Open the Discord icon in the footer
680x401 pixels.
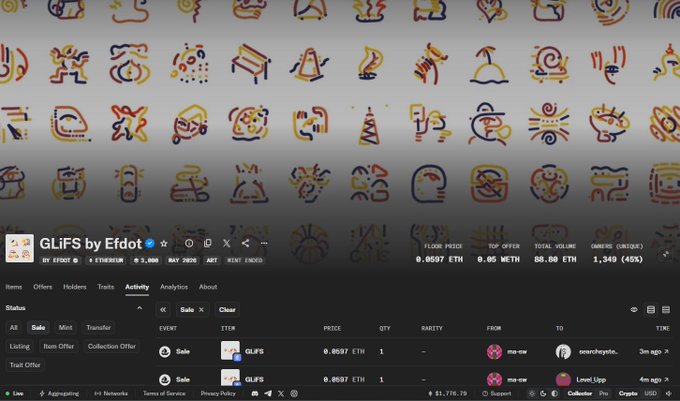click(255, 394)
